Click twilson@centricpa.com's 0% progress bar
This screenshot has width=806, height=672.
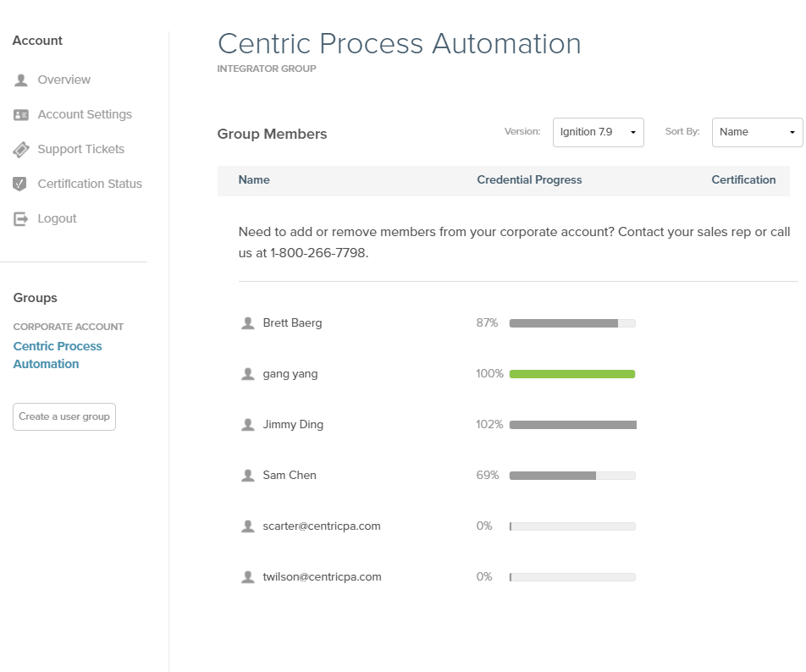pyautogui.click(x=572, y=577)
